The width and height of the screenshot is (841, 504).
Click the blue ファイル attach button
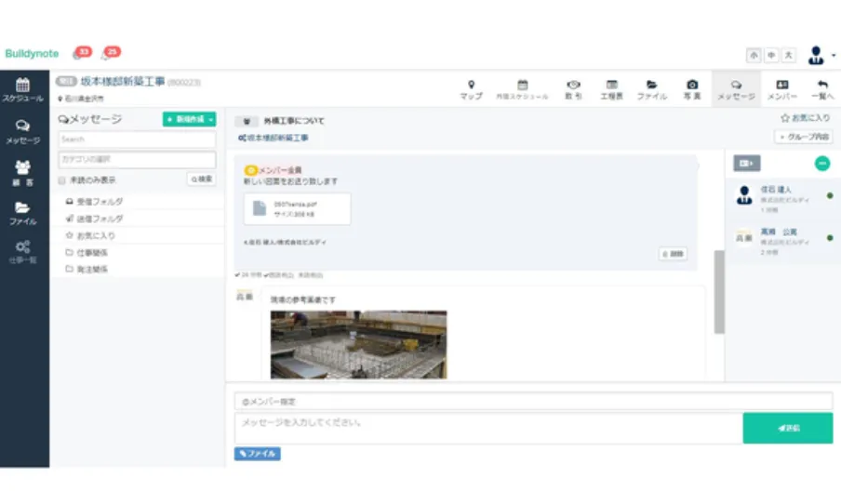pyautogui.click(x=257, y=454)
